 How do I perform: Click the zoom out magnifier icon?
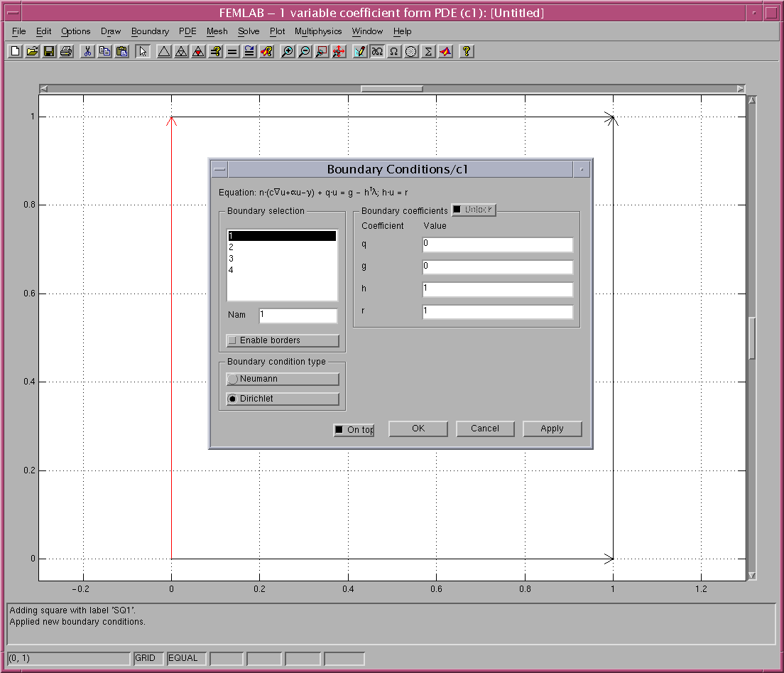click(305, 52)
